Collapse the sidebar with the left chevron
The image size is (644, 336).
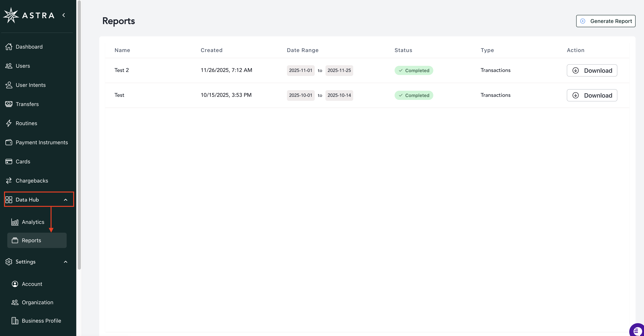[64, 15]
